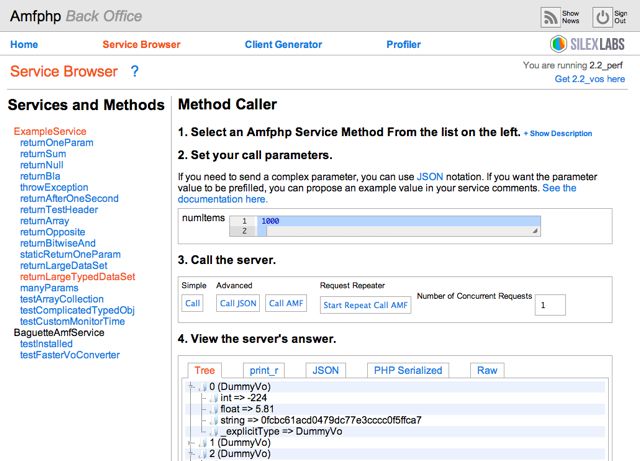Switch to the print_r tab
The image size is (640, 461).
pos(264,370)
